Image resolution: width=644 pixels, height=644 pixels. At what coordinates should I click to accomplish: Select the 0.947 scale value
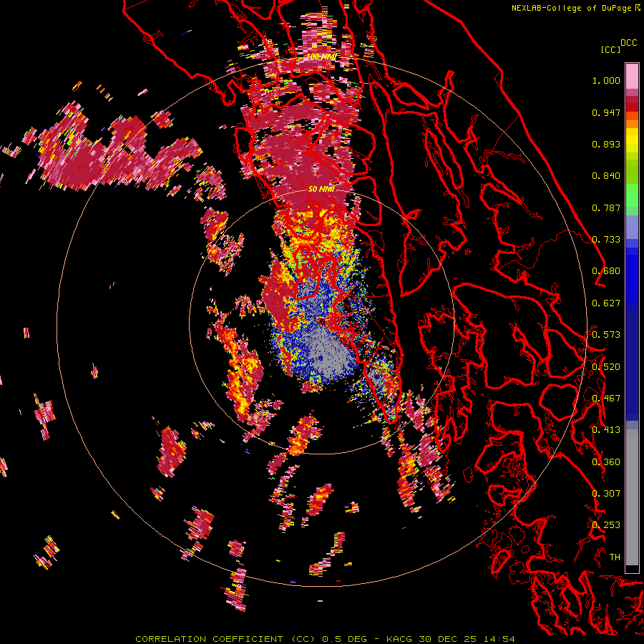[606, 112]
